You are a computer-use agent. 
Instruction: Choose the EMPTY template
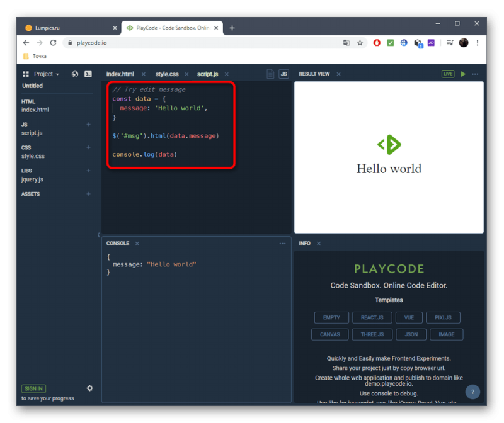pyautogui.click(x=331, y=318)
